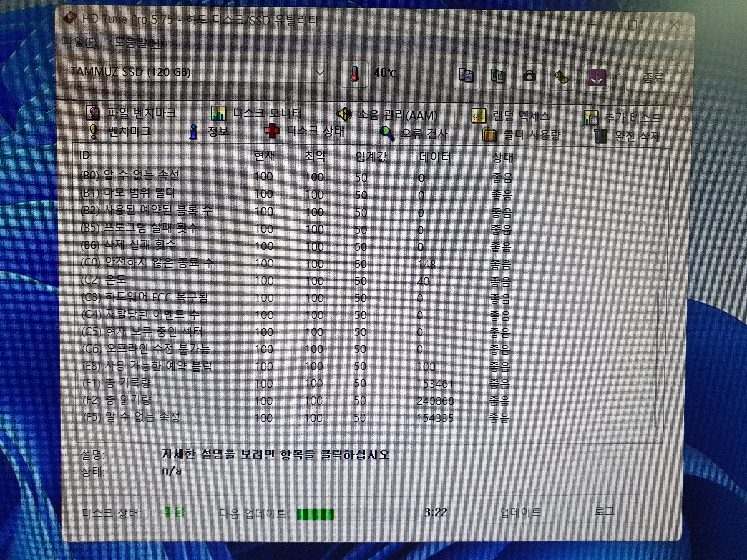
Task: Click the copy screenshot to clipboard icon
Action: tap(497, 77)
